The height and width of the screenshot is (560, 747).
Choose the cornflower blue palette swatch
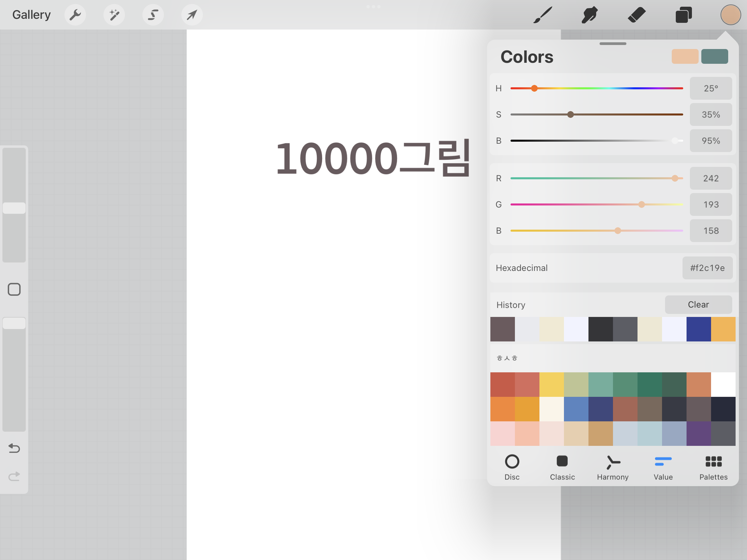576,409
